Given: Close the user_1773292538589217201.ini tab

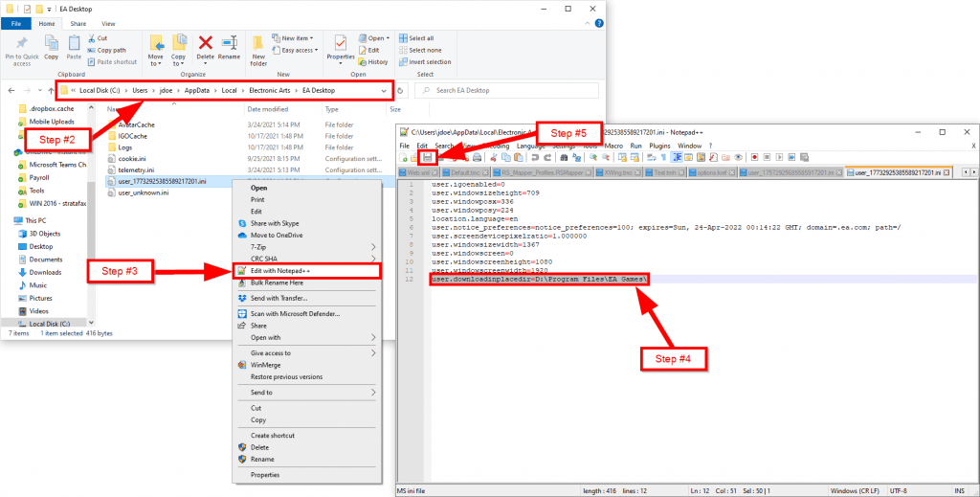Looking at the screenshot, I should (x=947, y=172).
